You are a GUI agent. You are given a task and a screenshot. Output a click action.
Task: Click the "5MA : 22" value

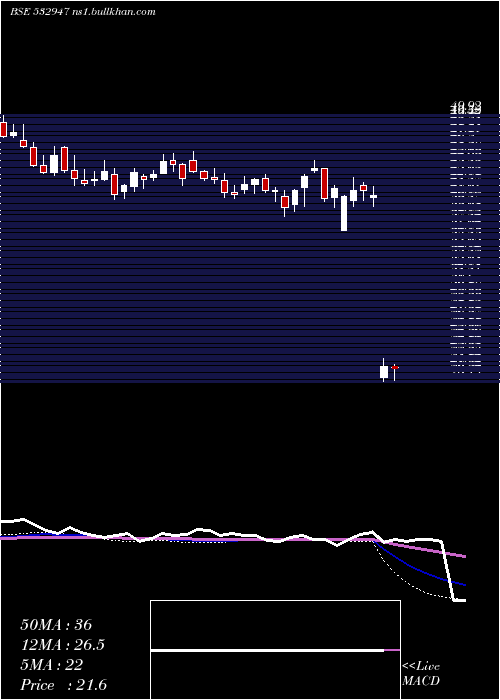click(51, 665)
